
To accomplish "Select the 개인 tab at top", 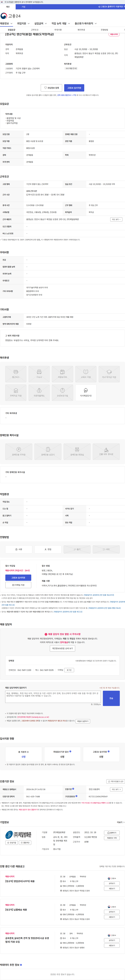I will pyautogui.click(x=8, y=7).
